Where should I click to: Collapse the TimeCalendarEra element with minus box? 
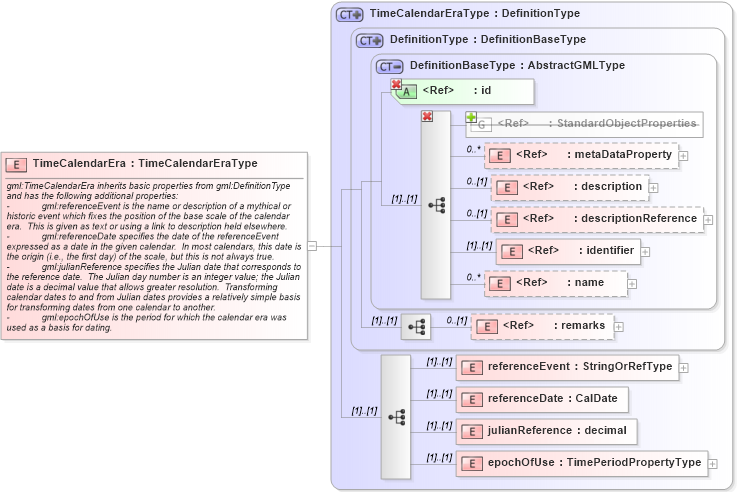(312, 246)
